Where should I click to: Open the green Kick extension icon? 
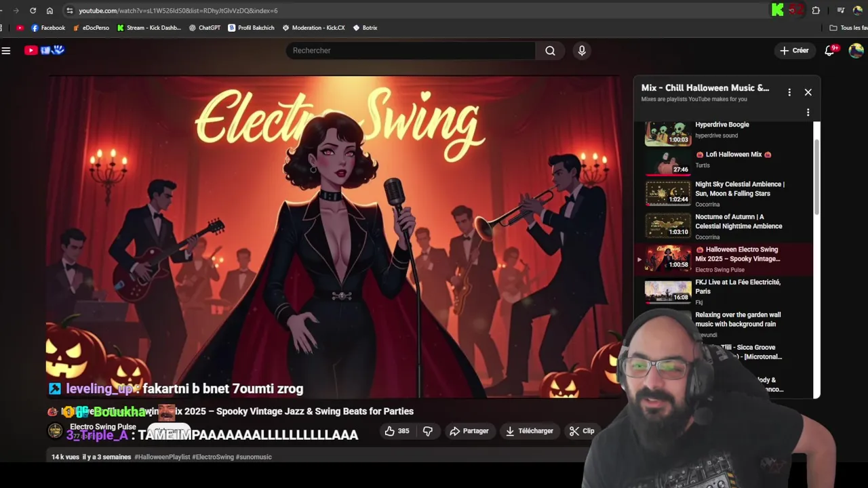coord(778,10)
